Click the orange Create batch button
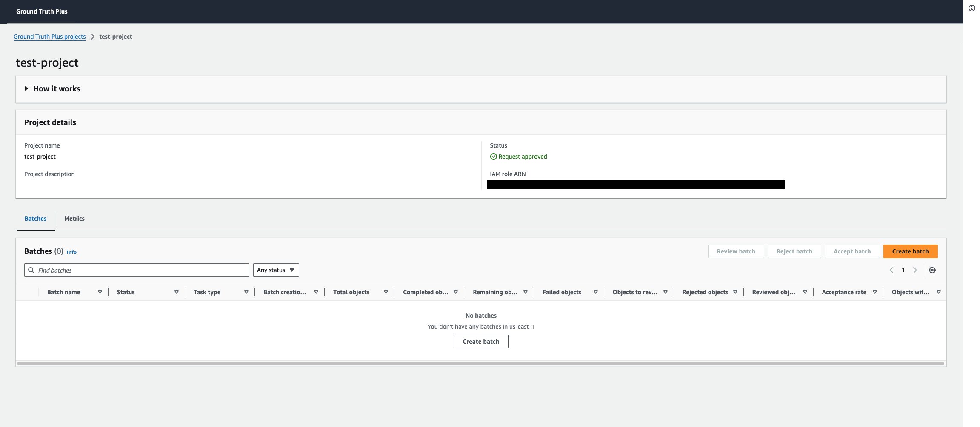The height and width of the screenshot is (427, 980). coord(910,251)
